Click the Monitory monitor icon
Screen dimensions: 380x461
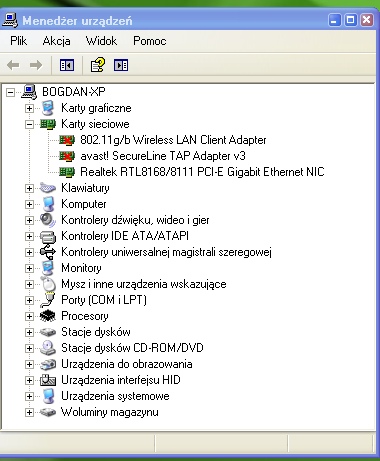48,268
